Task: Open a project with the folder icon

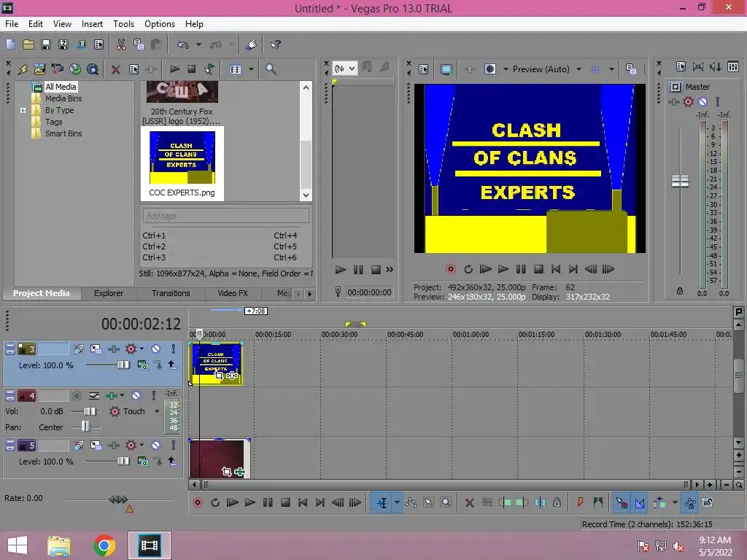Action: tap(28, 44)
